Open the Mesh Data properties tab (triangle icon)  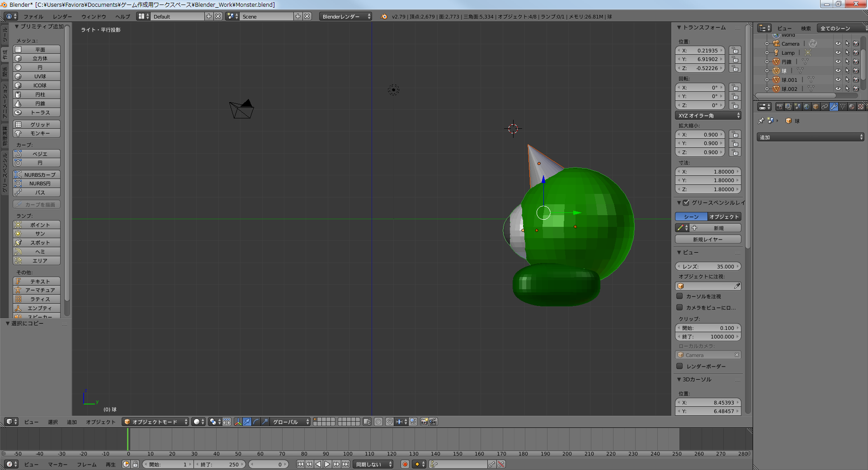click(x=843, y=107)
